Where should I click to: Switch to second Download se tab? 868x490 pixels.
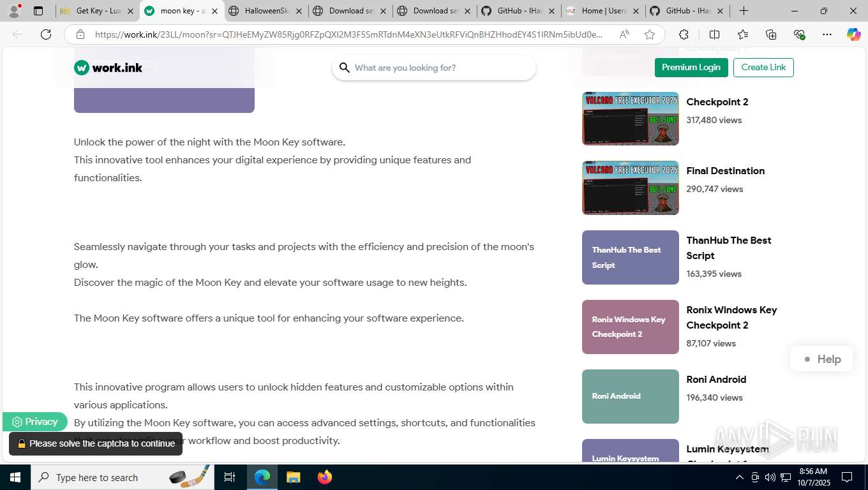click(x=435, y=11)
